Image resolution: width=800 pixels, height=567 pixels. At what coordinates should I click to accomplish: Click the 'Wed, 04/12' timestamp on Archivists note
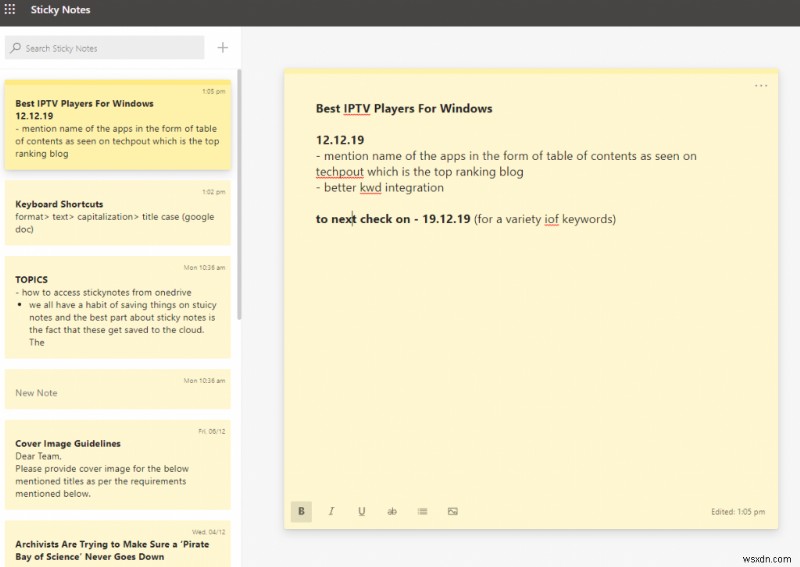[209, 532]
